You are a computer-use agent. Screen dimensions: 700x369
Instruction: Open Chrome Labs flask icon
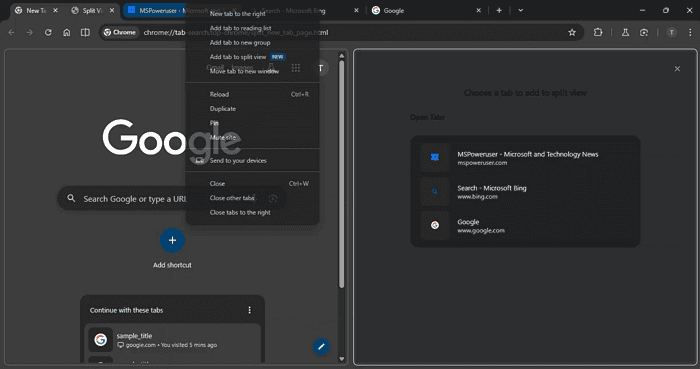coord(625,32)
